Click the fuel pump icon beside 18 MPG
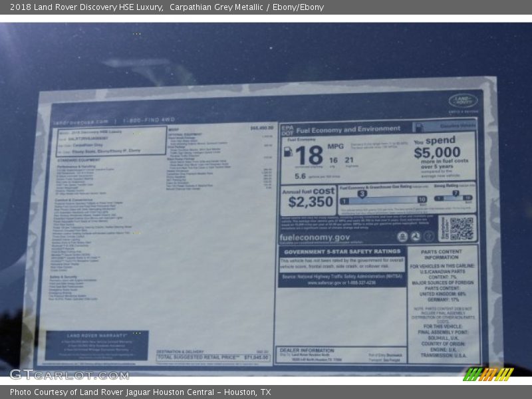Viewport: 532px width, 399px height. (x=288, y=152)
